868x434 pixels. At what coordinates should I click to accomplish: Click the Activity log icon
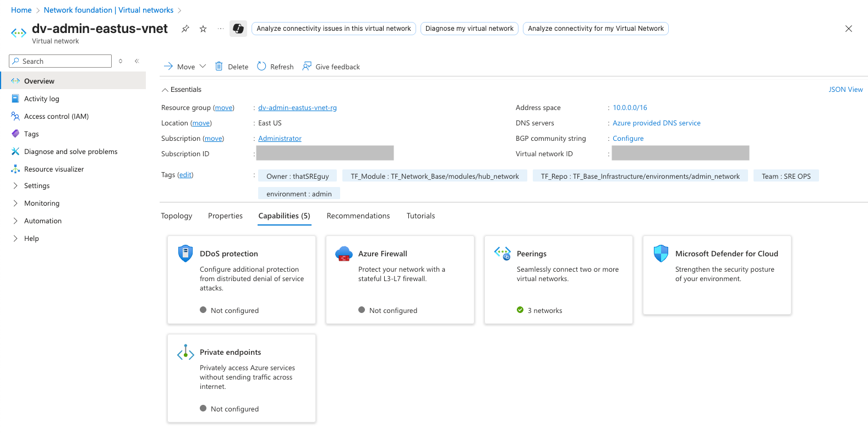pos(15,98)
